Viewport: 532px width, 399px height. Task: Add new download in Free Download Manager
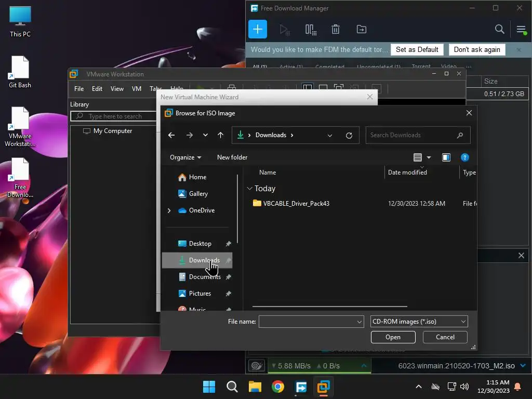point(258,29)
